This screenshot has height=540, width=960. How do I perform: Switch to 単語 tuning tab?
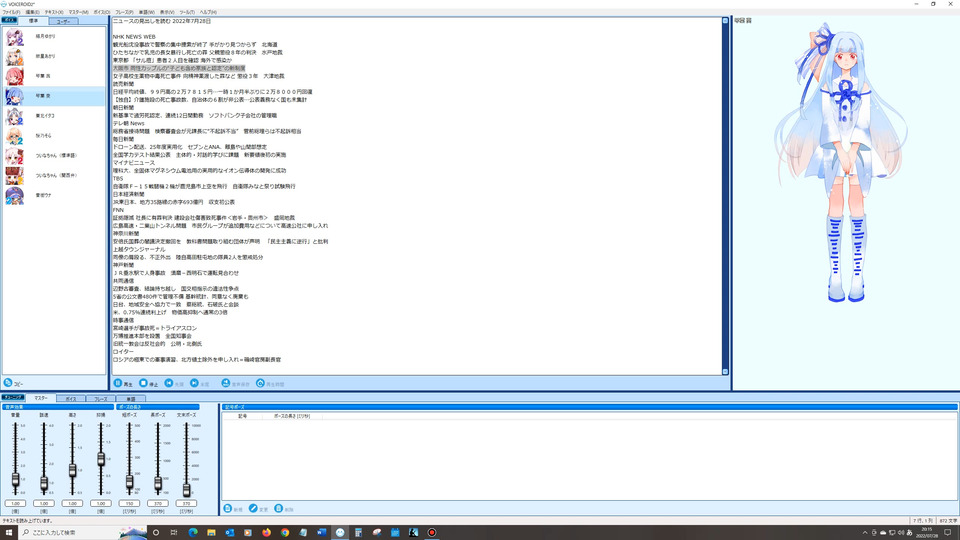point(130,399)
